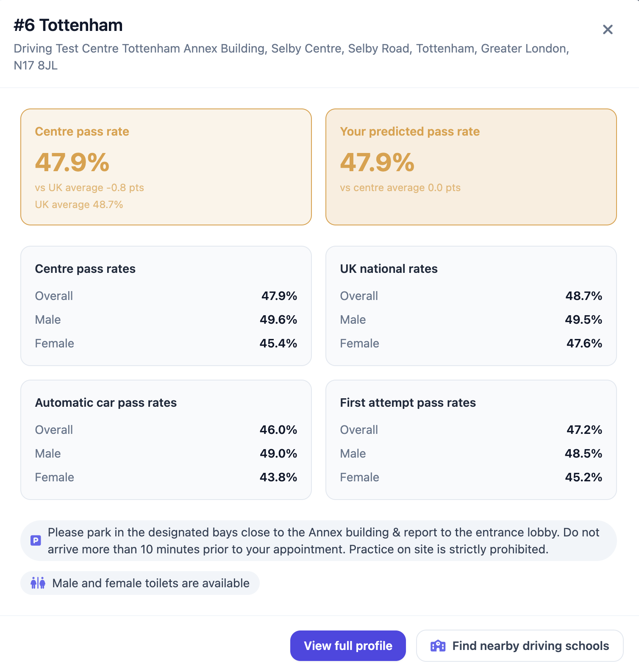Viewport: 639px width, 672px height.
Task: Click the Centre pass rates panel
Action: coord(165,306)
